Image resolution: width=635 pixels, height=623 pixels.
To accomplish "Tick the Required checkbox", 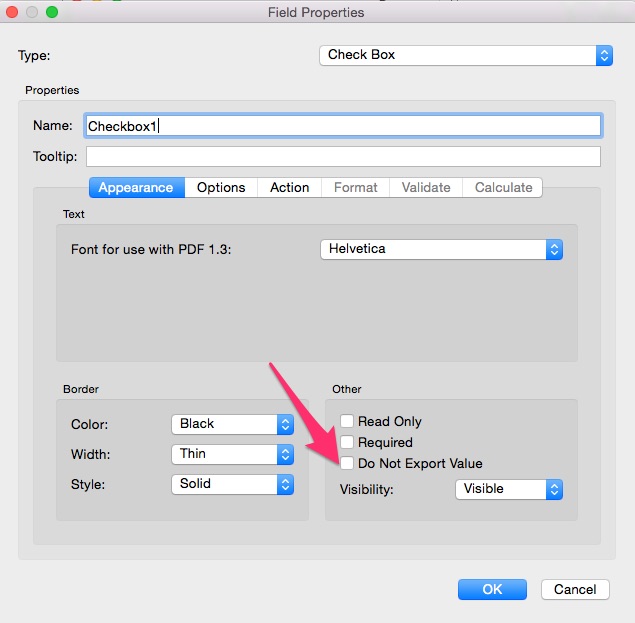I will tap(347, 443).
